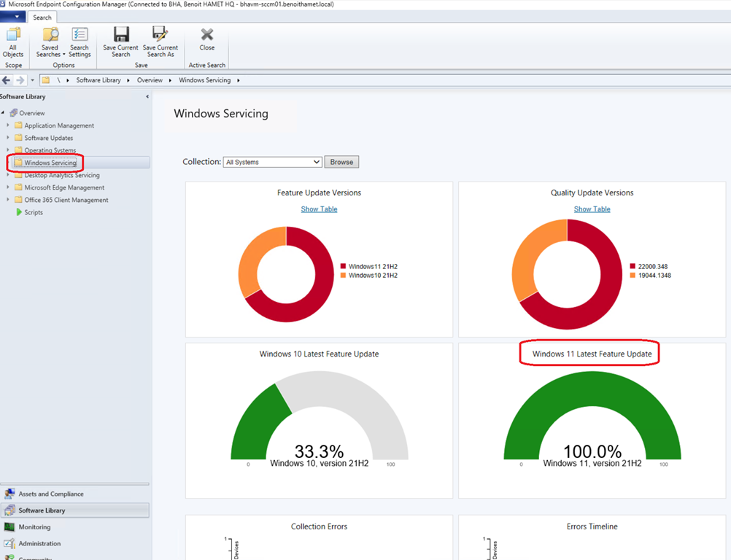Click Show Table under Quality Update Versions
This screenshot has width=731, height=560.
click(x=592, y=209)
